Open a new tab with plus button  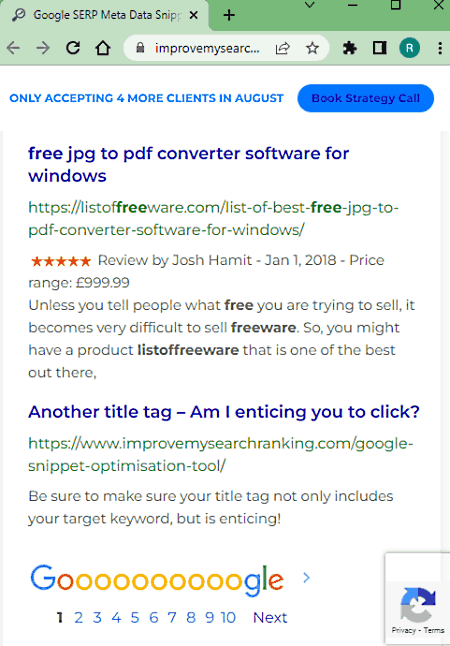pyautogui.click(x=229, y=15)
